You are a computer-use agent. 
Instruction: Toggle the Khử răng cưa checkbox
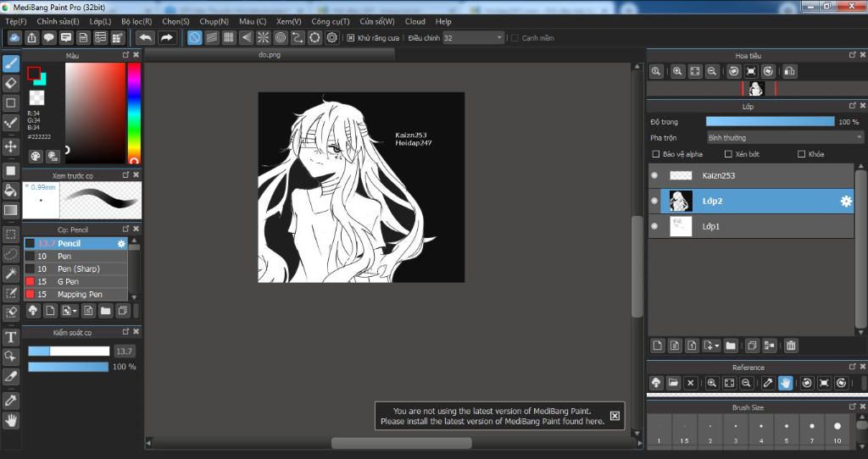click(351, 38)
